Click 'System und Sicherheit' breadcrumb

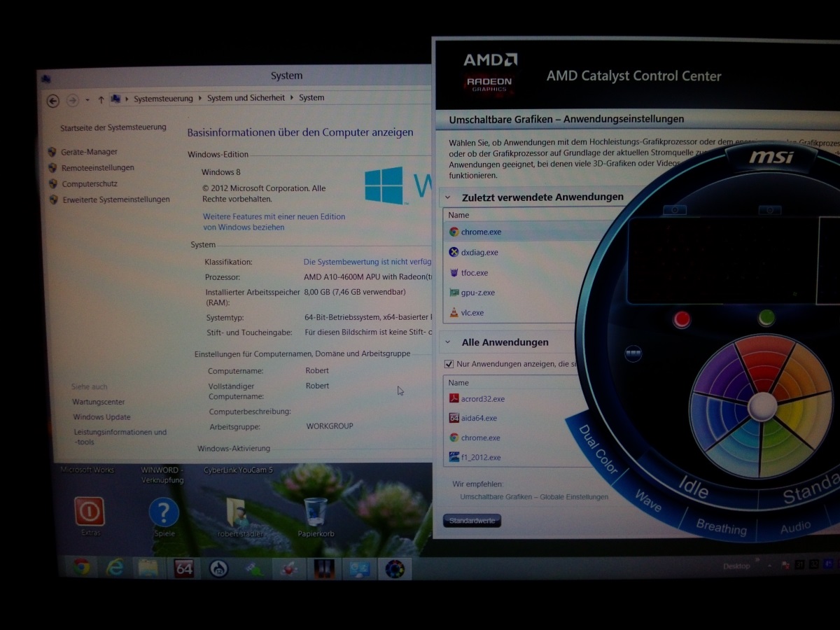(246, 98)
